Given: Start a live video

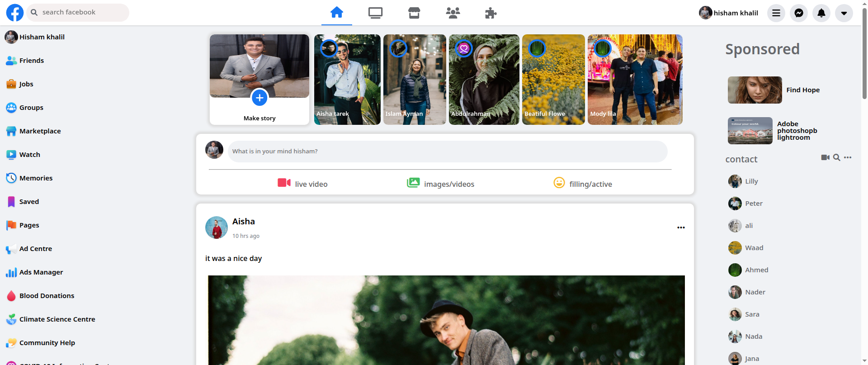Looking at the screenshot, I should [x=302, y=184].
